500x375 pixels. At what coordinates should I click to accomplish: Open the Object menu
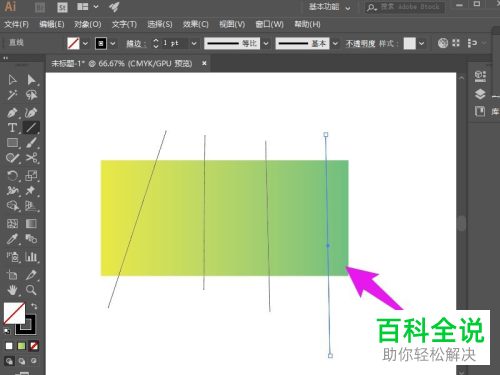coord(88,24)
